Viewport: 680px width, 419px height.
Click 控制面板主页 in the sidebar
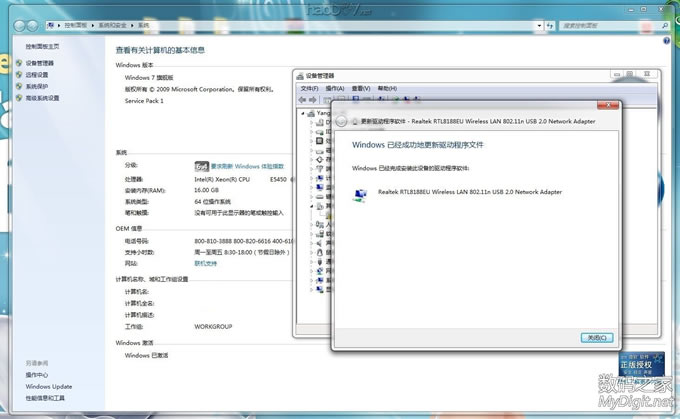[x=41, y=46]
